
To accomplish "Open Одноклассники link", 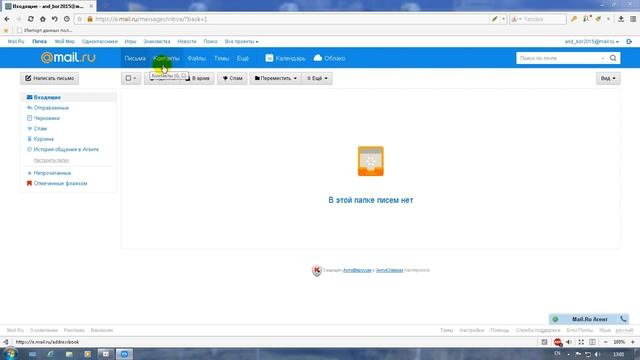I will pos(100,42).
